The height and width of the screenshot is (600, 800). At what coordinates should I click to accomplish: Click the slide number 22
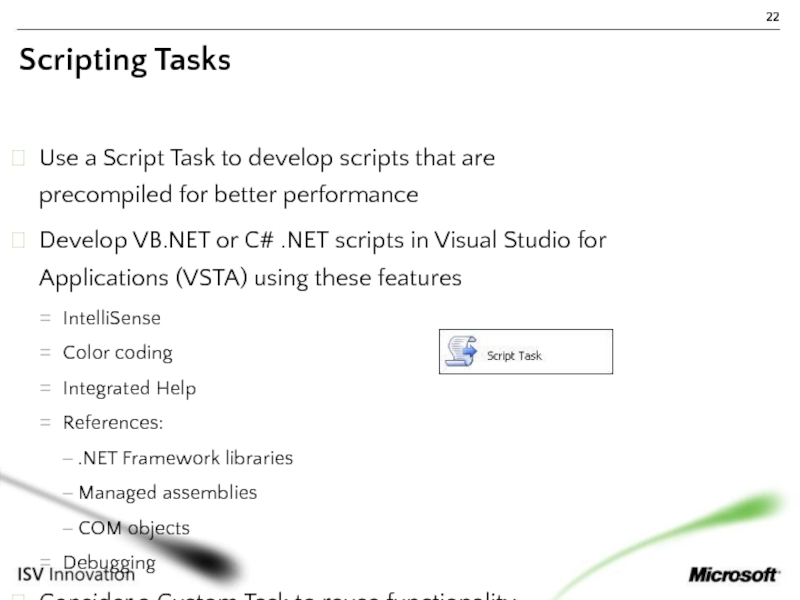click(773, 17)
